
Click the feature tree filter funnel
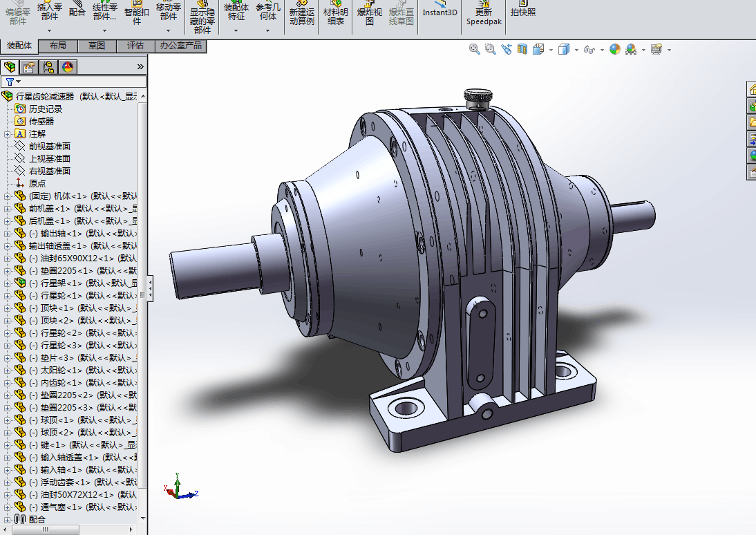point(10,82)
